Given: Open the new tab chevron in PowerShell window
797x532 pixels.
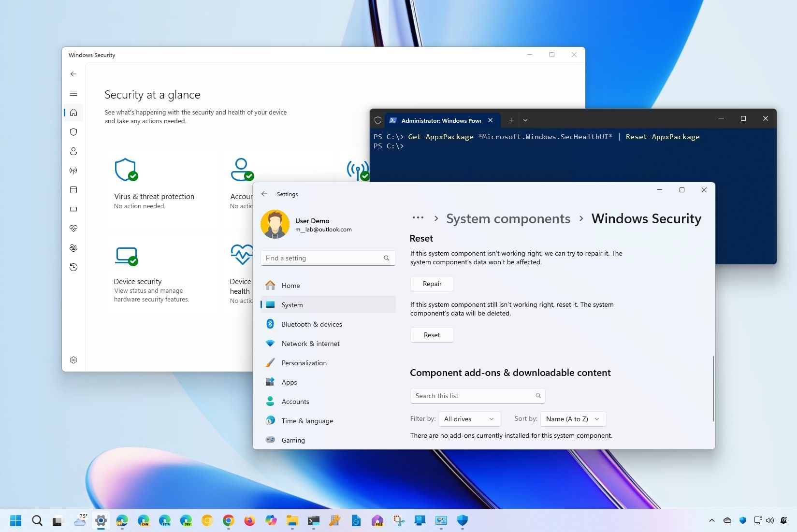Looking at the screenshot, I should 525,120.
